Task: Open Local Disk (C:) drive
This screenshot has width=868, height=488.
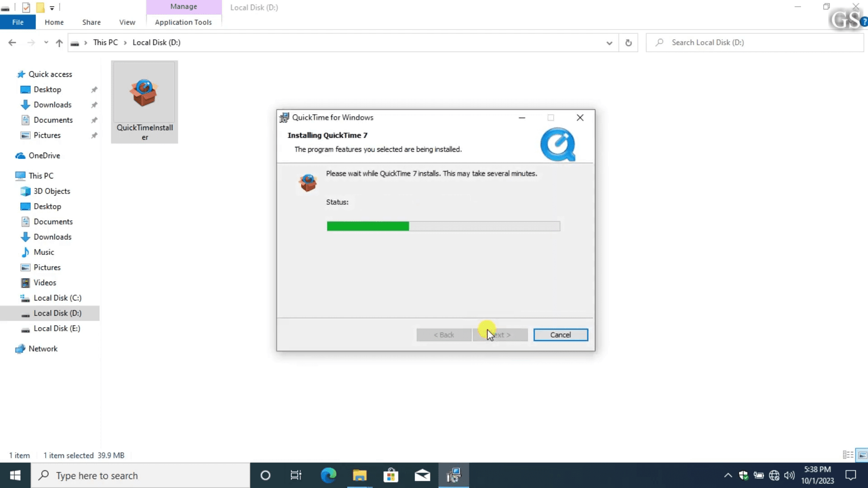Action: pyautogui.click(x=57, y=298)
